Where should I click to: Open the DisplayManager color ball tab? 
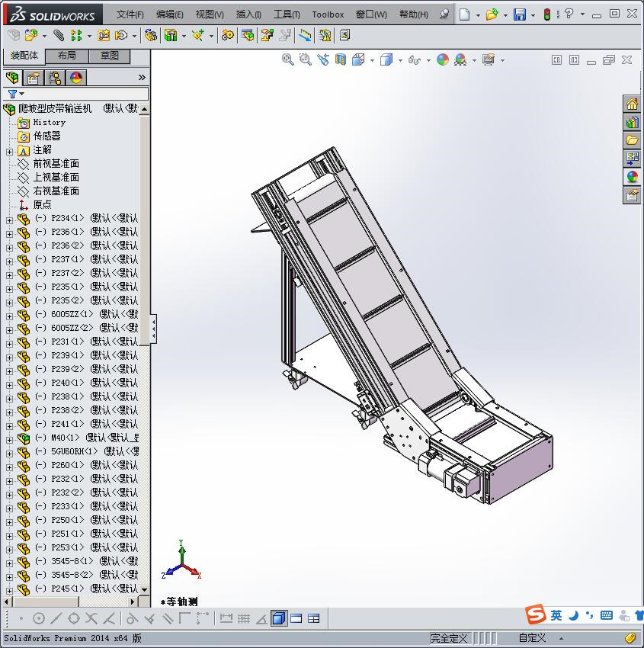76,78
